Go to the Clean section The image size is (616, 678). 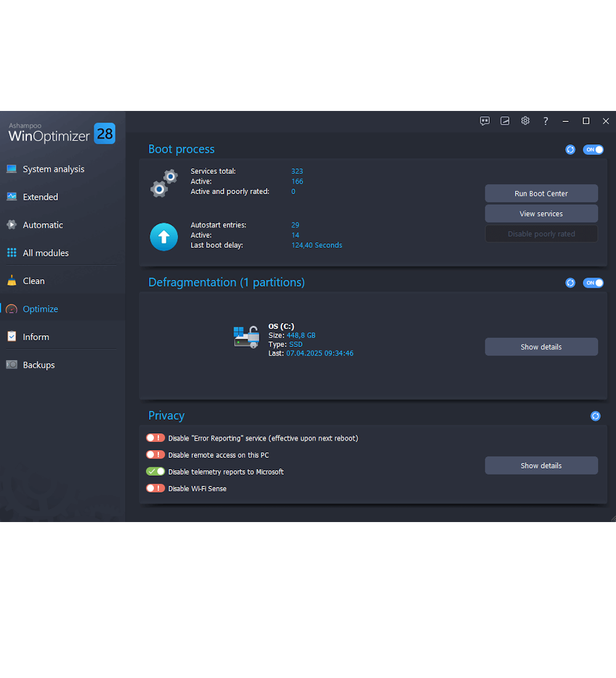point(34,281)
